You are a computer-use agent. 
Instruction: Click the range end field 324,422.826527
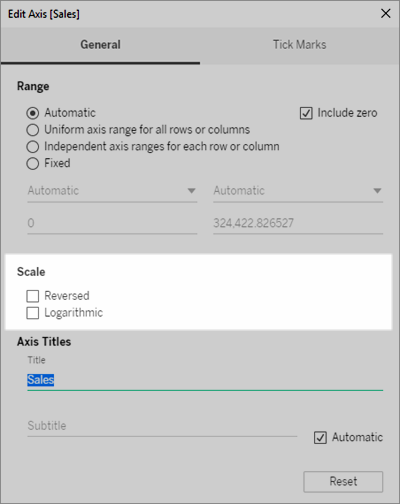(298, 223)
